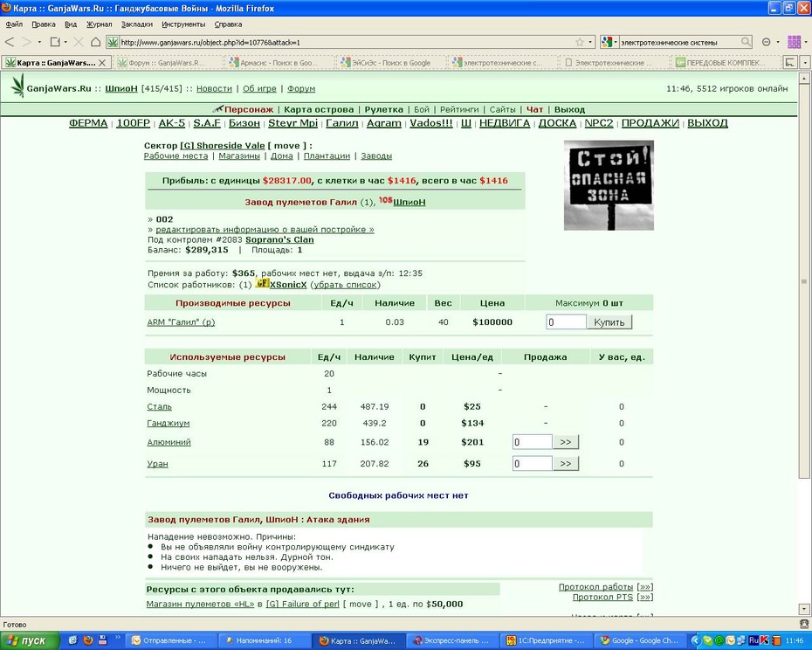Click the >> sell button for Уран
This screenshot has width=812, height=650.
pyautogui.click(x=566, y=463)
